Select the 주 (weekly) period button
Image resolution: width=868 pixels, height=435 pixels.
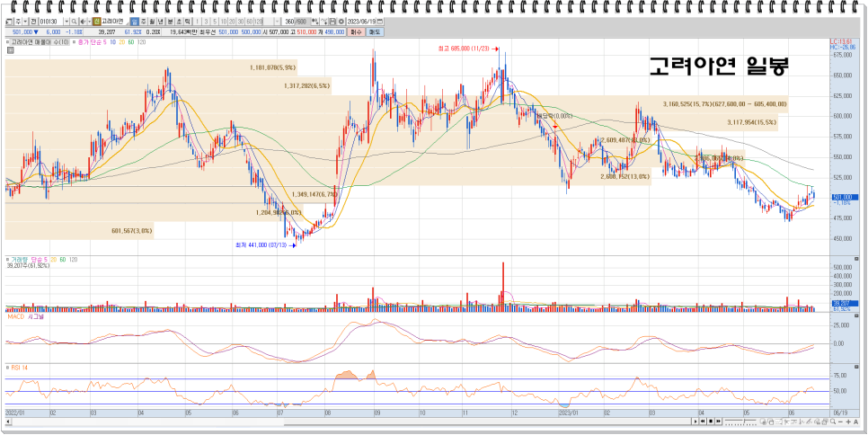point(144,22)
